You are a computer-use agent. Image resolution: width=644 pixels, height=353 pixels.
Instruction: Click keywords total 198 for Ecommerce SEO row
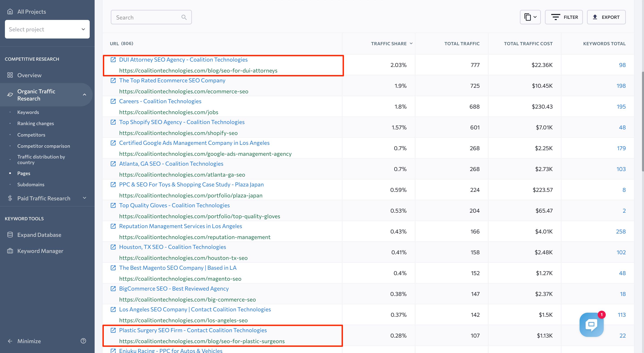click(621, 86)
